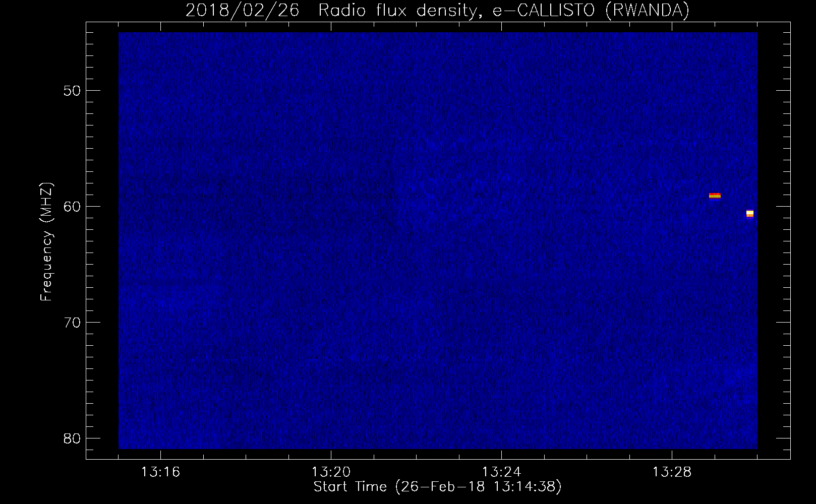Click the 13:16 time tick label
Viewport: 816px width, 504px height.
pos(160,472)
